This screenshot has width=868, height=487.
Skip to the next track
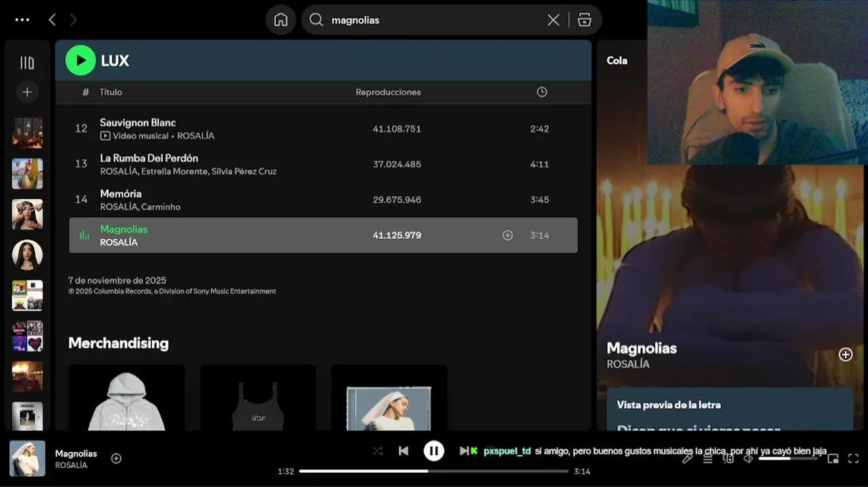pyautogui.click(x=464, y=450)
